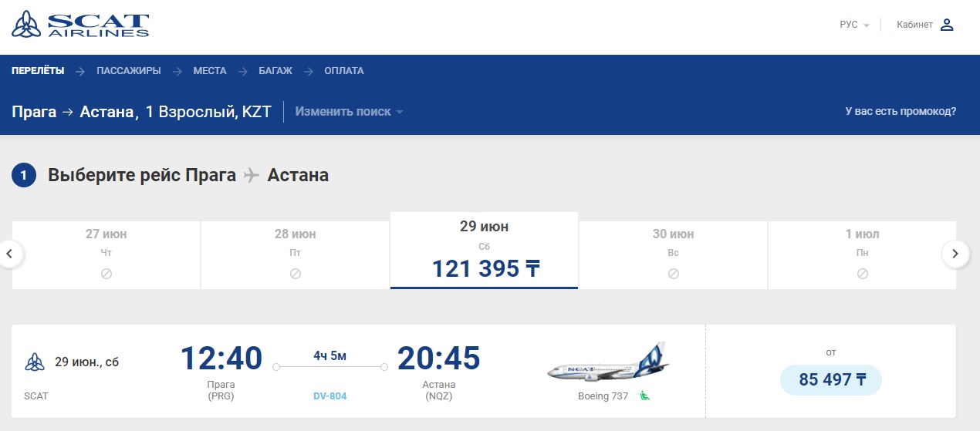Click the small SCAT logo beside 29 июн., сб
Image resolution: width=980 pixels, height=431 pixels.
tap(35, 362)
